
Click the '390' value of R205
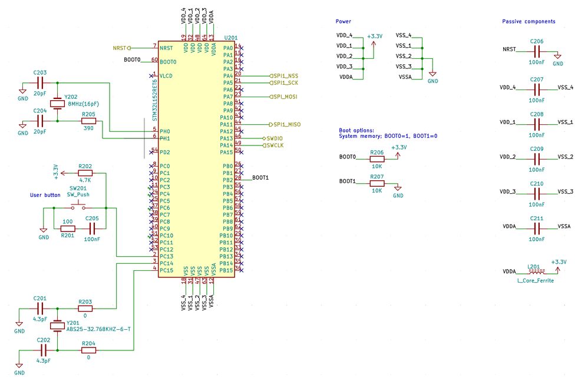pos(88,128)
